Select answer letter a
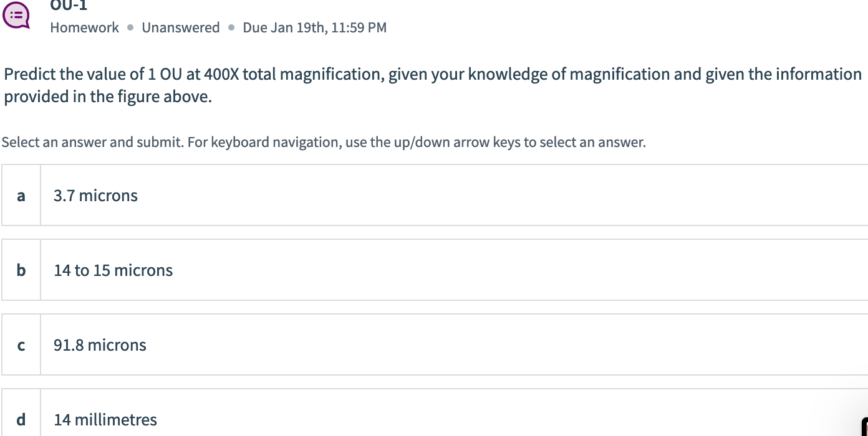This screenshot has width=868, height=436. point(21,196)
